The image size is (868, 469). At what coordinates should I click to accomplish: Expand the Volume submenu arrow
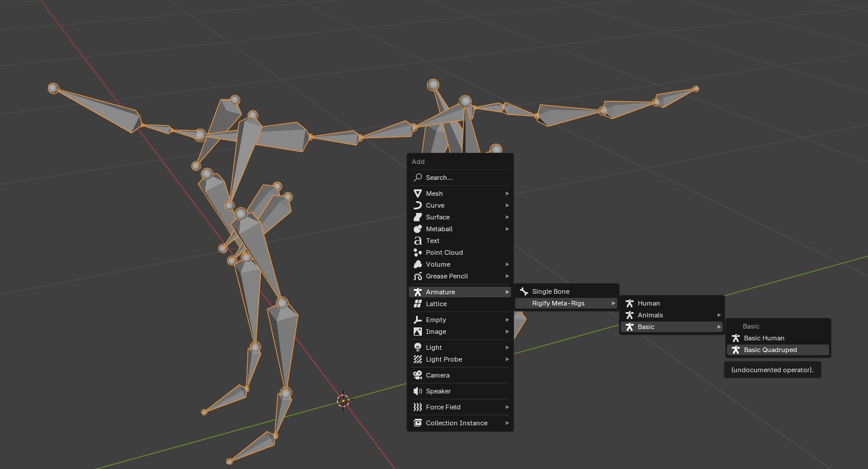coord(507,264)
